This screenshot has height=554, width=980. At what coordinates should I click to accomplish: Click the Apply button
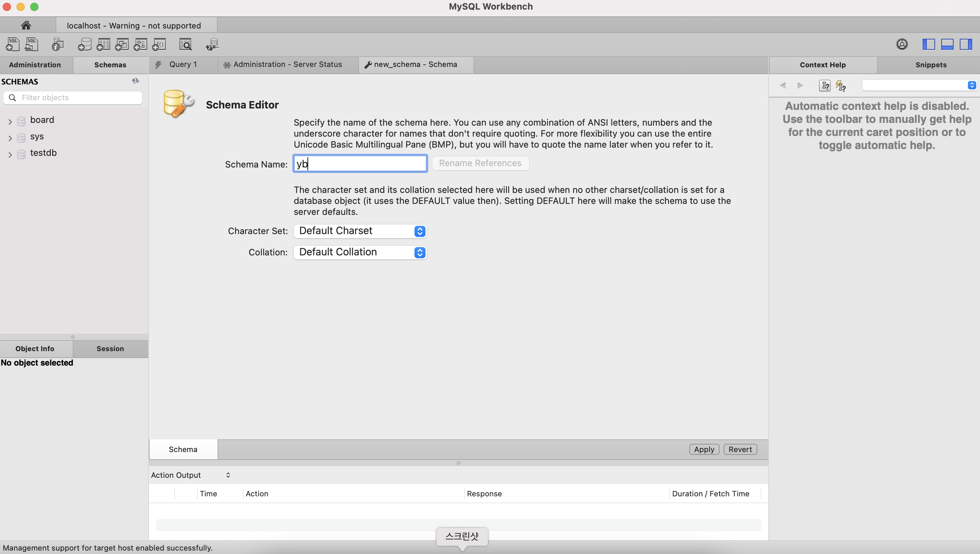pyautogui.click(x=704, y=449)
